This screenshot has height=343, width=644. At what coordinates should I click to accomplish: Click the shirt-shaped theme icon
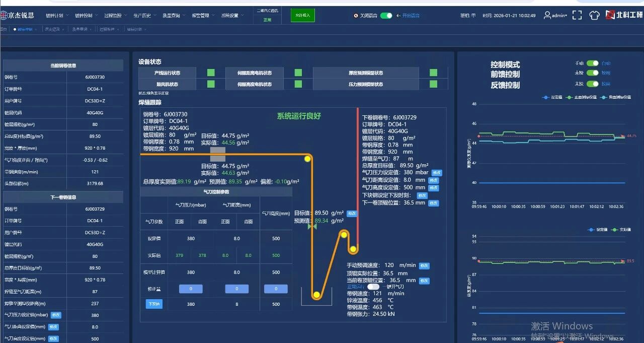(x=594, y=16)
